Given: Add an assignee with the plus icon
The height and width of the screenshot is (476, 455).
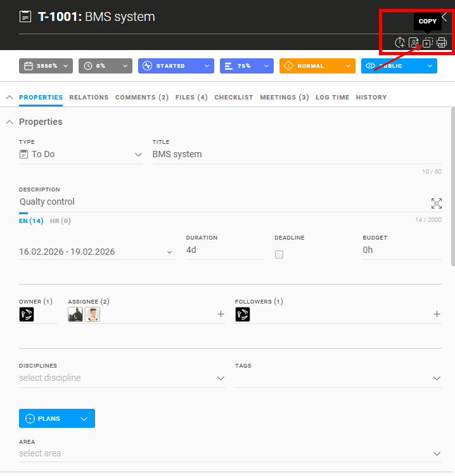Looking at the screenshot, I should point(221,314).
